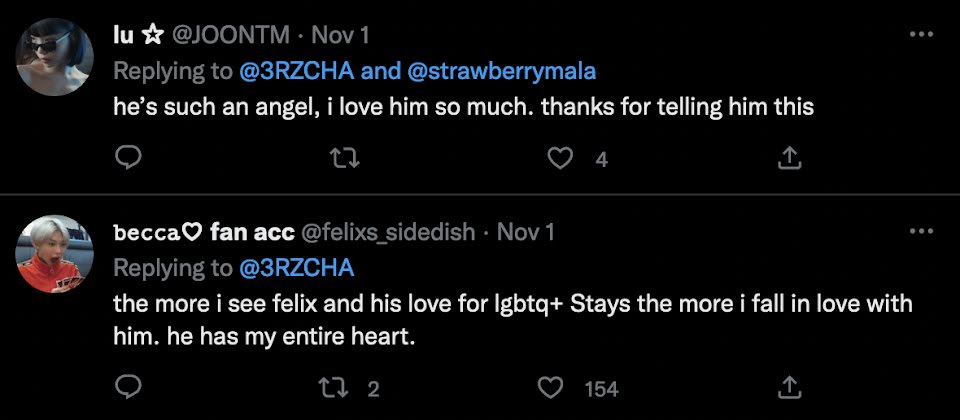The width and height of the screenshot is (960, 420).
Task: Share lu's tweet using share icon
Action: point(788,157)
